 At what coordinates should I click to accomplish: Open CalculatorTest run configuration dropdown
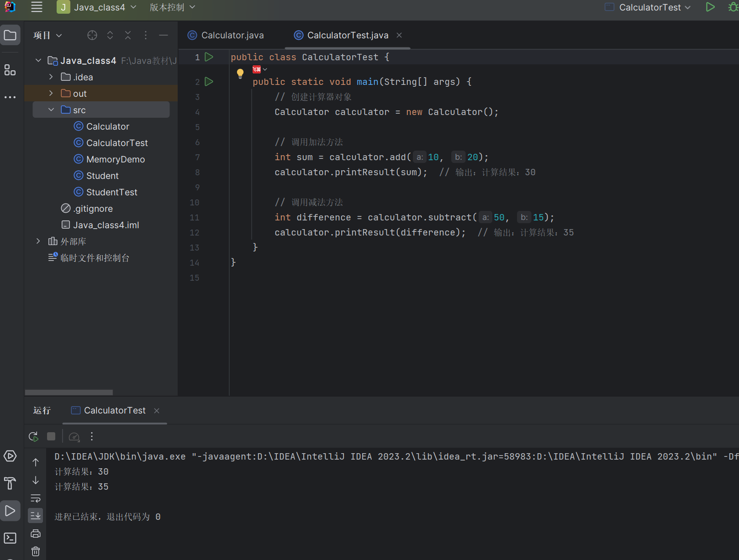tap(648, 7)
